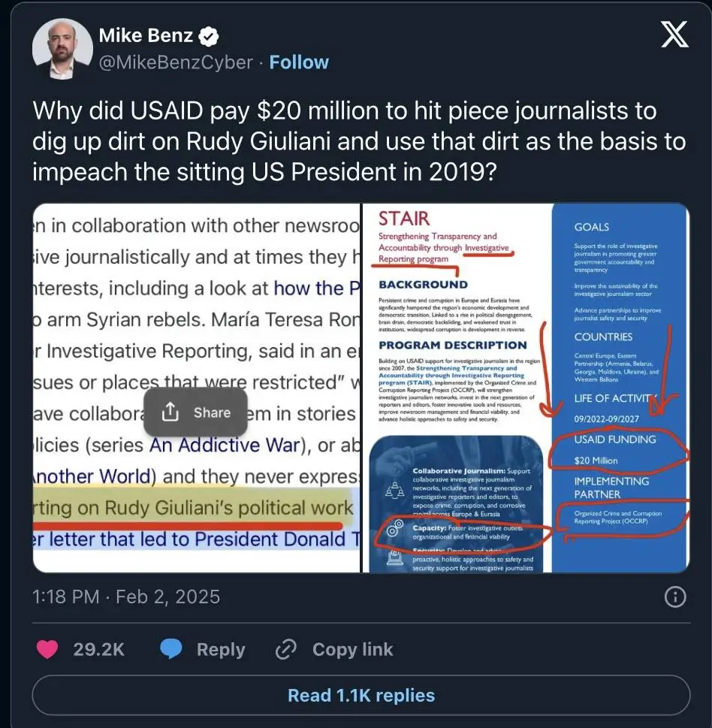Click the verified badge next to Mike Benz

coord(209,36)
